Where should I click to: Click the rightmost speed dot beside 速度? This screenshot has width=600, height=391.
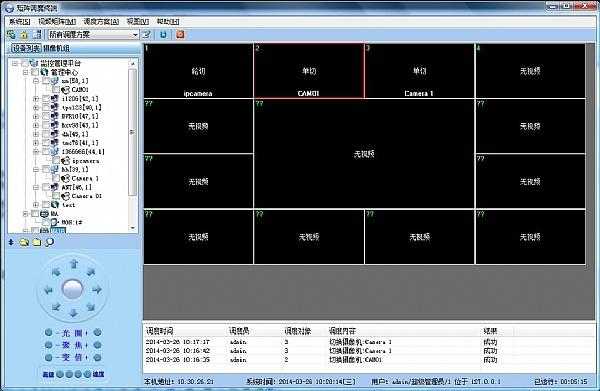87,374
